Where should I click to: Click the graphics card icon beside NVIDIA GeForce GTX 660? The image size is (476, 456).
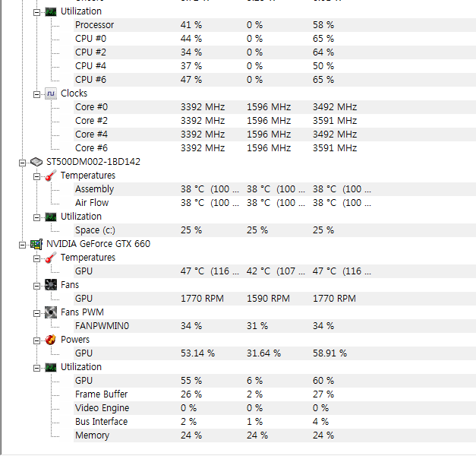click(x=36, y=244)
